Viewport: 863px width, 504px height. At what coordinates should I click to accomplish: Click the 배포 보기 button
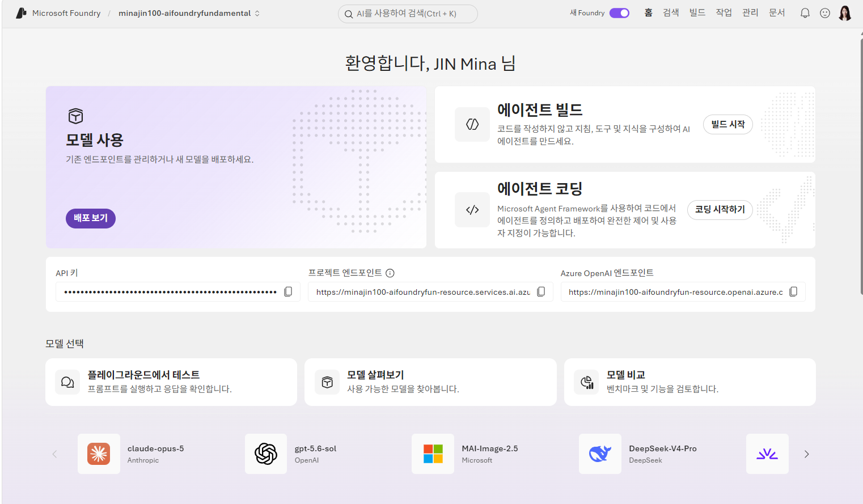91,218
